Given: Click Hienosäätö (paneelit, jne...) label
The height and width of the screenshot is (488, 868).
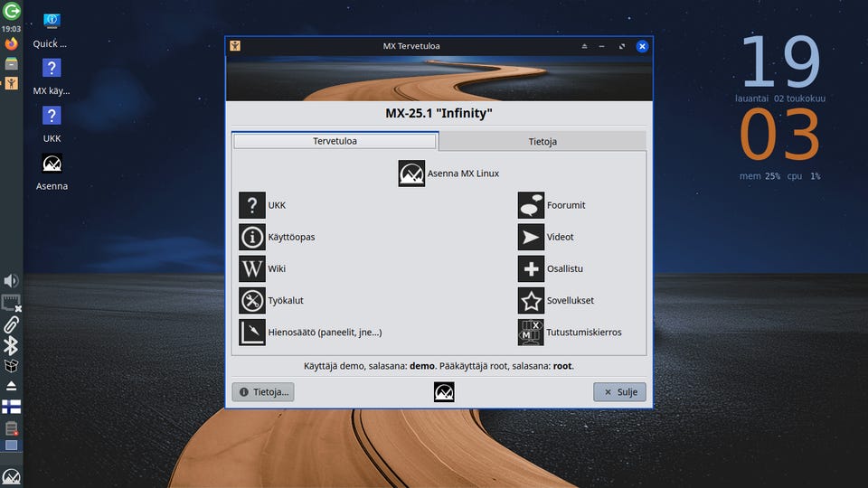Looking at the screenshot, I should (325, 332).
